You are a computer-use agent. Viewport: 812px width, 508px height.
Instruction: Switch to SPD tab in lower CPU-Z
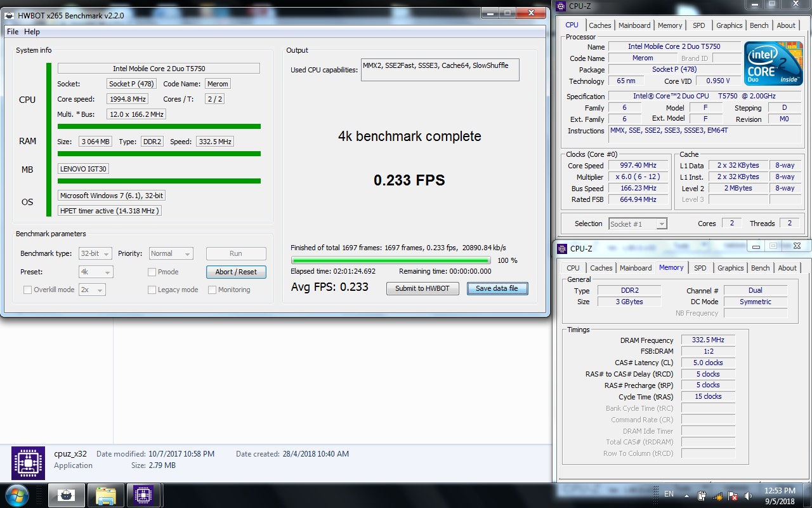700,268
